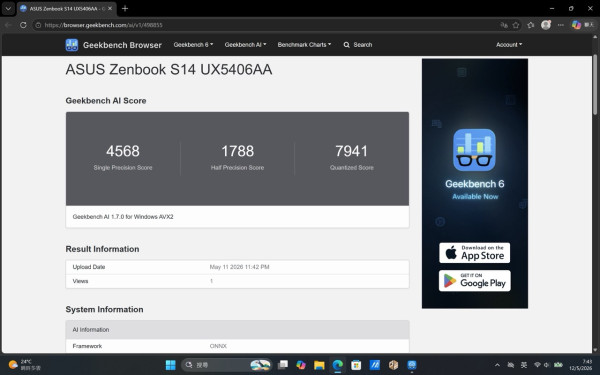This screenshot has height=375, width=600.
Task: Click Download on the App Store button
Action: tap(474, 253)
